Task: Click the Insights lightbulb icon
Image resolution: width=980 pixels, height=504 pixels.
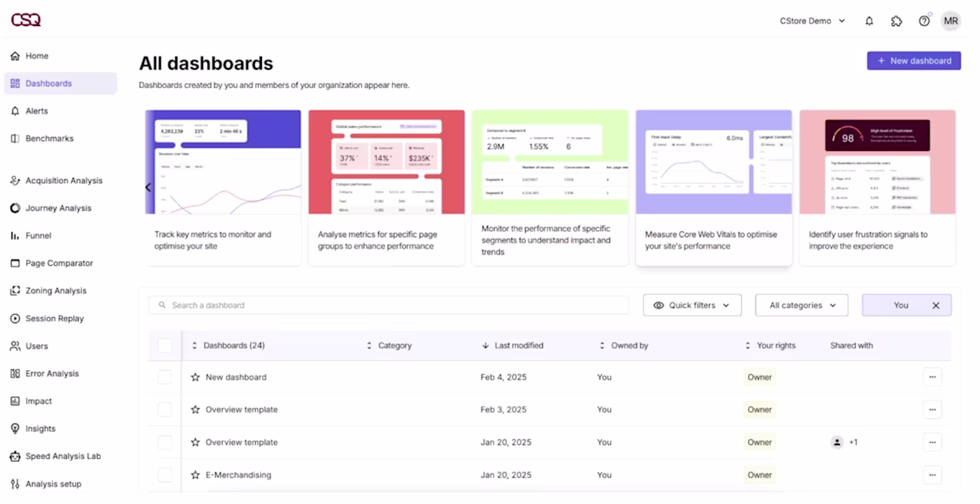Action: 15,429
